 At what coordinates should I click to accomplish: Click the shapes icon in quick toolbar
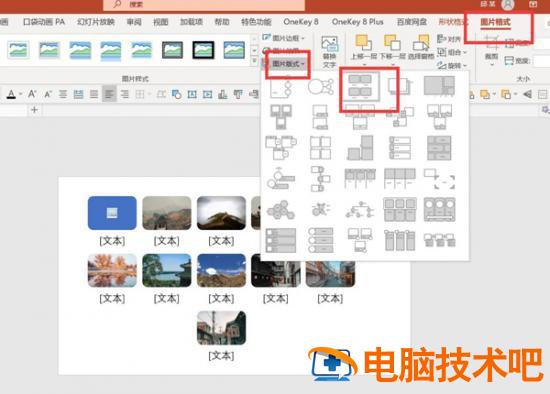[176, 94]
